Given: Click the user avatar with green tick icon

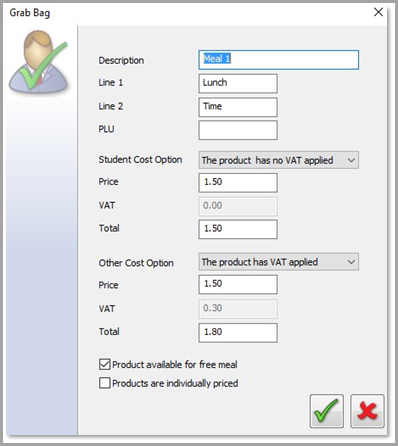Looking at the screenshot, I should coord(39,61).
